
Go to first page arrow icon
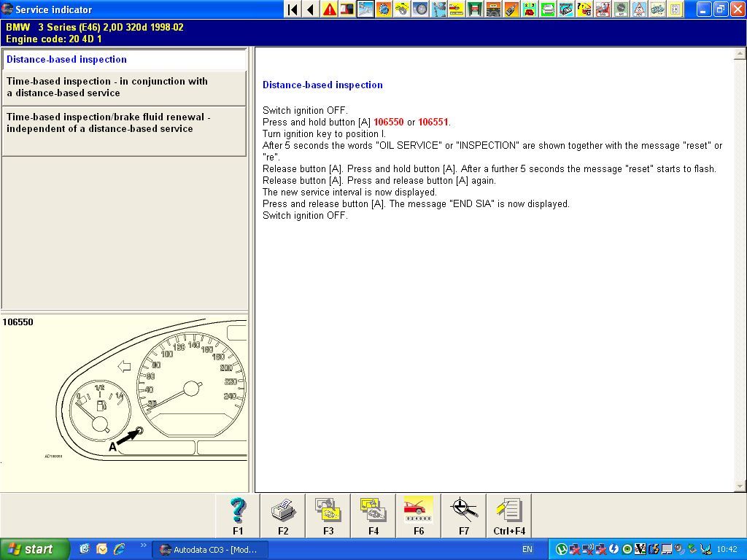[x=293, y=9]
